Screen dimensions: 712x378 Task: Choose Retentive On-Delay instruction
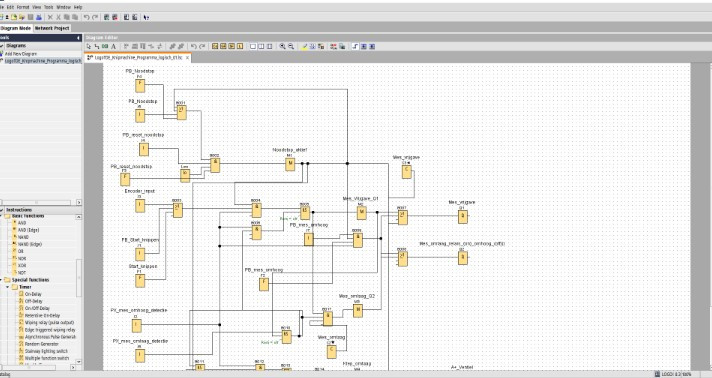[x=42, y=315]
